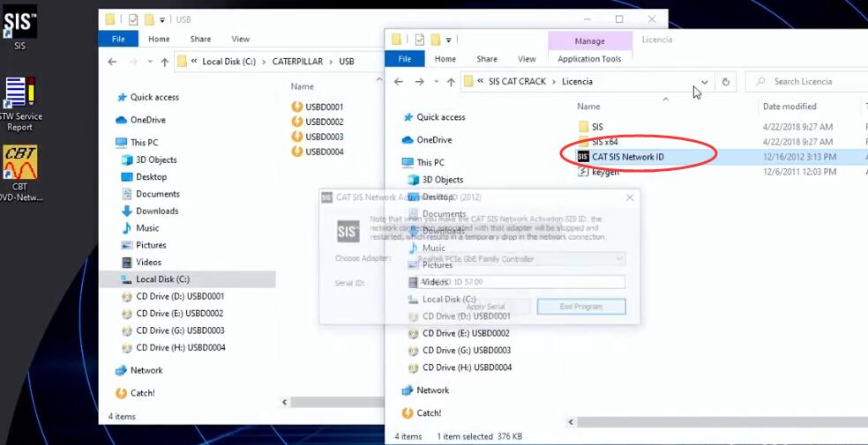868x445 pixels.
Task: Open Quick access in Licencia sidebar
Action: (x=434, y=117)
